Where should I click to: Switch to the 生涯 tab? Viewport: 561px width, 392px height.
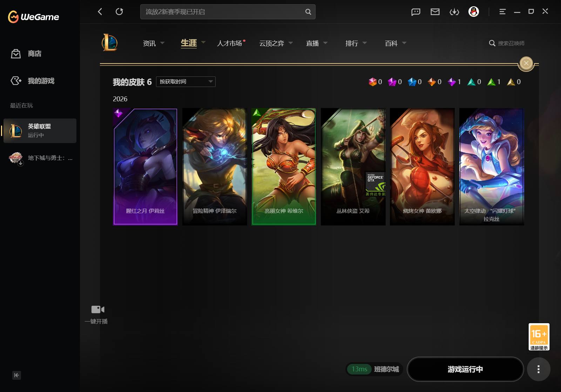(189, 43)
